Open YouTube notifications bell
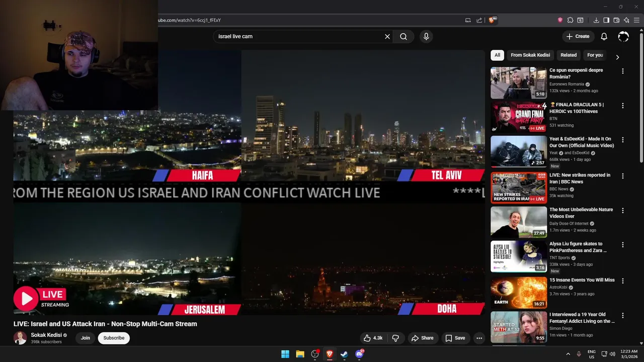The height and width of the screenshot is (362, 644). (604, 37)
